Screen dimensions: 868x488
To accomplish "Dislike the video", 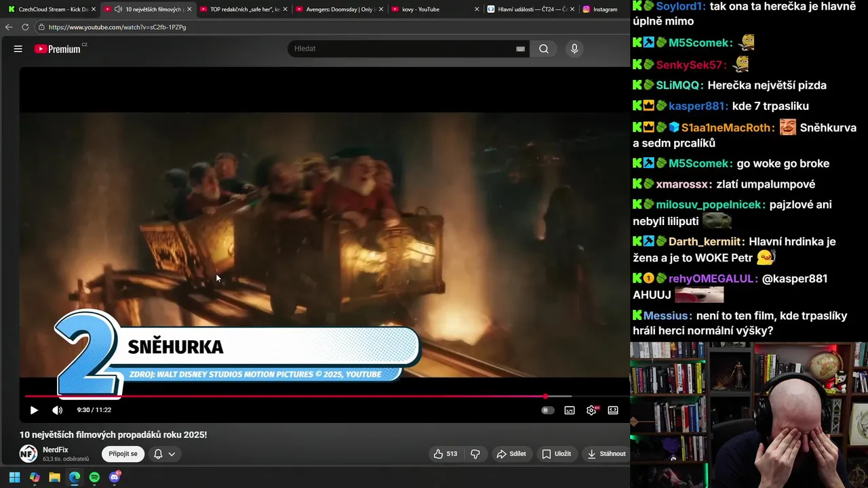I will pyautogui.click(x=475, y=454).
